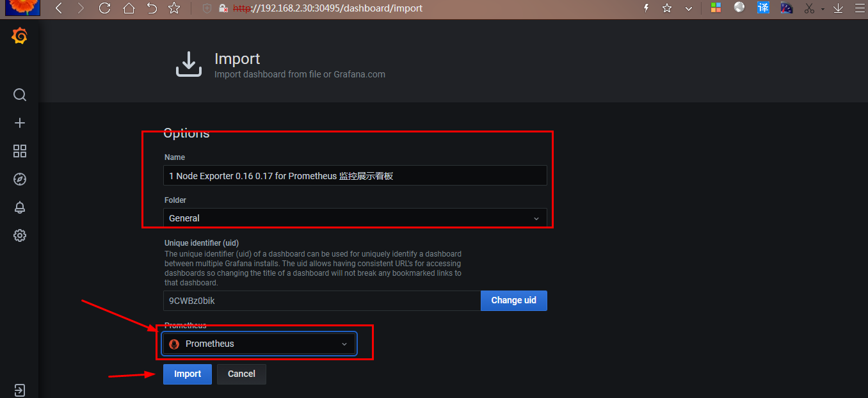Open the Search dashboards magnifier icon
Viewport: 868px width, 398px height.
tap(20, 95)
